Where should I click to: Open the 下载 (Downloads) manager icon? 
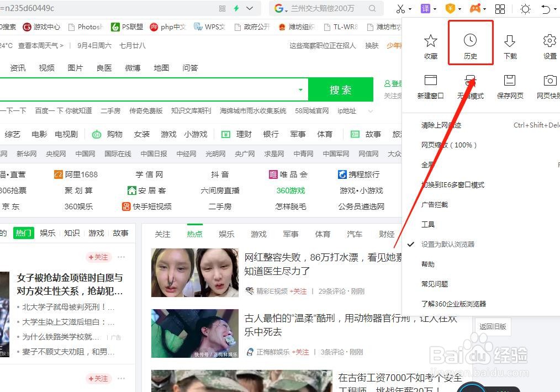(510, 43)
